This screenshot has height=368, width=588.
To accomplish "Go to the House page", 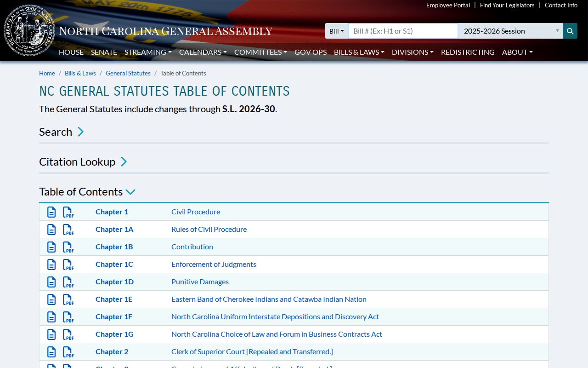I will pyautogui.click(x=71, y=52).
